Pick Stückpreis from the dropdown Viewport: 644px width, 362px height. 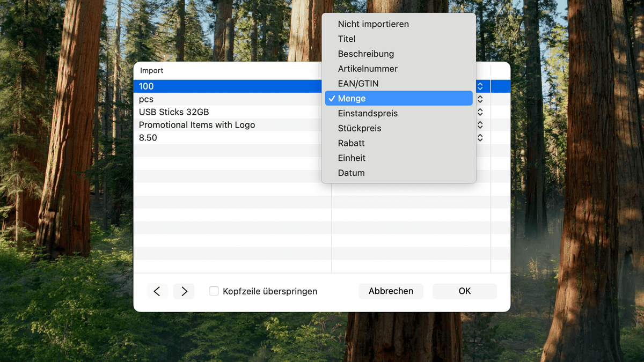tap(358, 128)
